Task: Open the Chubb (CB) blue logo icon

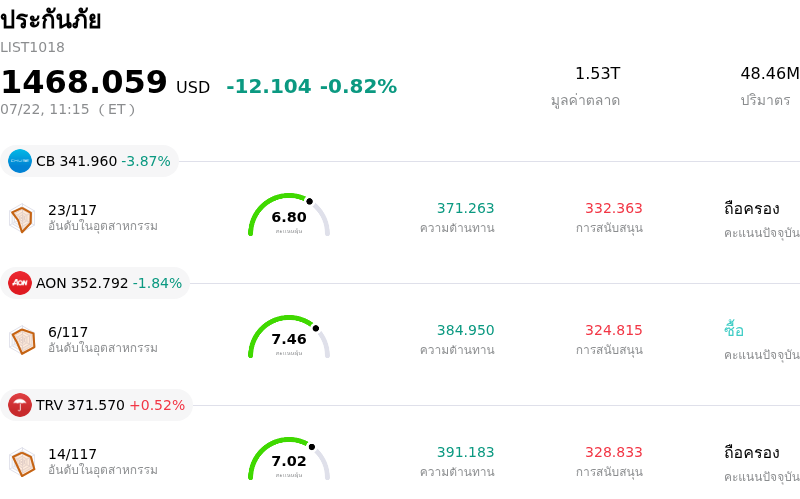Action: pos(20,161)
